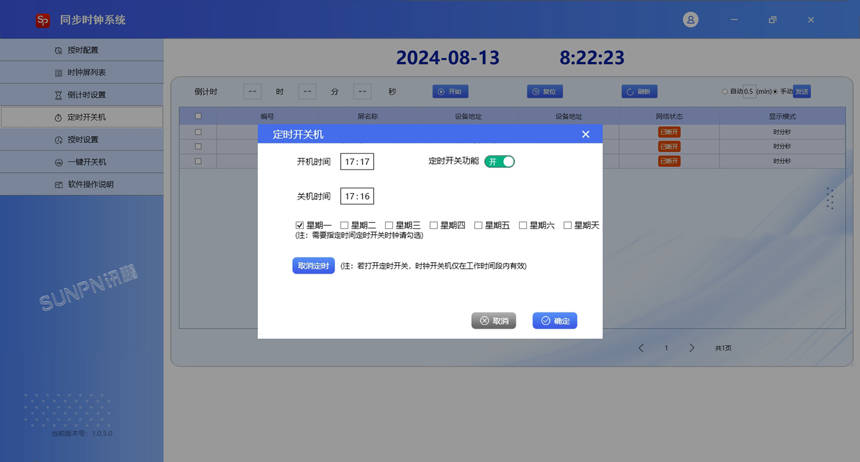Edit the 开机时间 field 17:17

[x=357, y=161]
